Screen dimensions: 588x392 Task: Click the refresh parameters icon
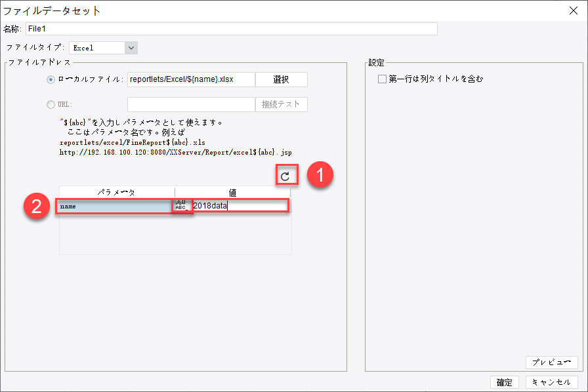click(x=287, y=174)
